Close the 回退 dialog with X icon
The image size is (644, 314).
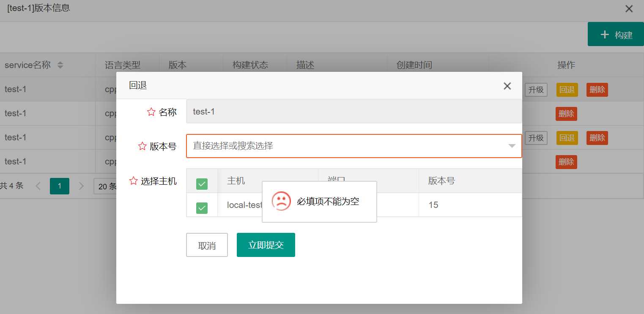507,86
